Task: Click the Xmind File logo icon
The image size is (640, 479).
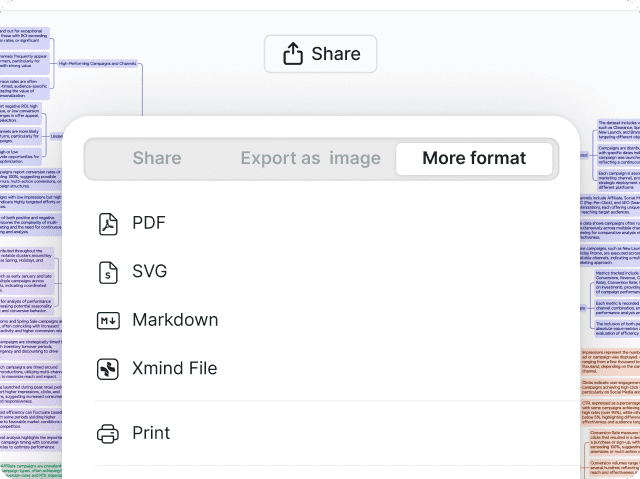Action: 108,369
